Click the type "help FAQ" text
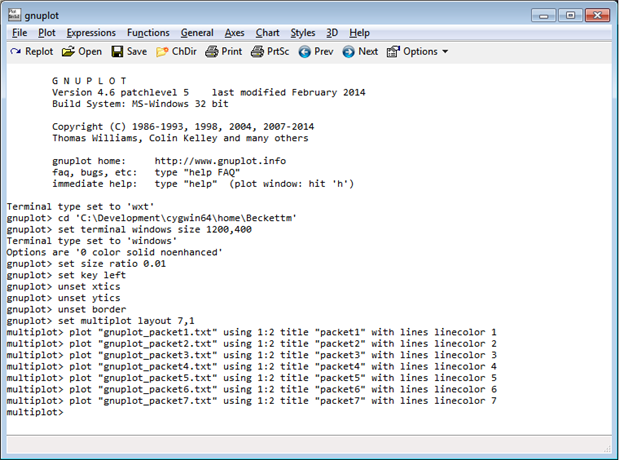Image resolution: width=619 pixels, height=460 pixels. click(197, 172)
